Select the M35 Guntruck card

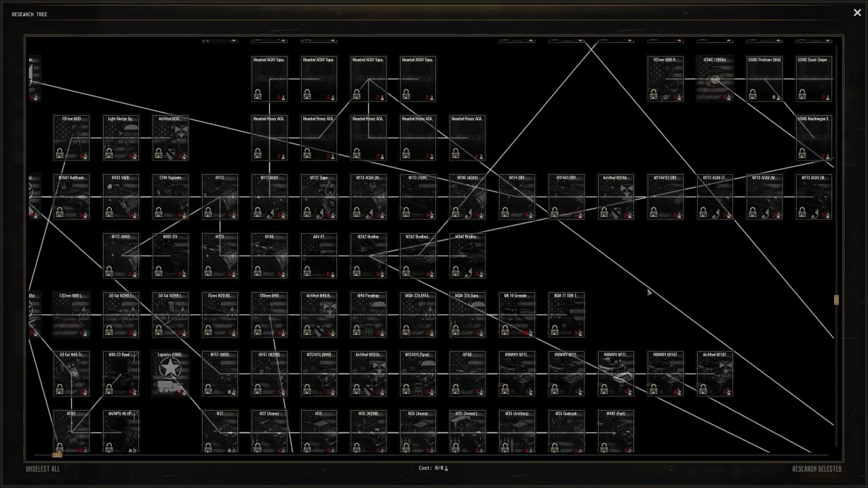point(566,432)
